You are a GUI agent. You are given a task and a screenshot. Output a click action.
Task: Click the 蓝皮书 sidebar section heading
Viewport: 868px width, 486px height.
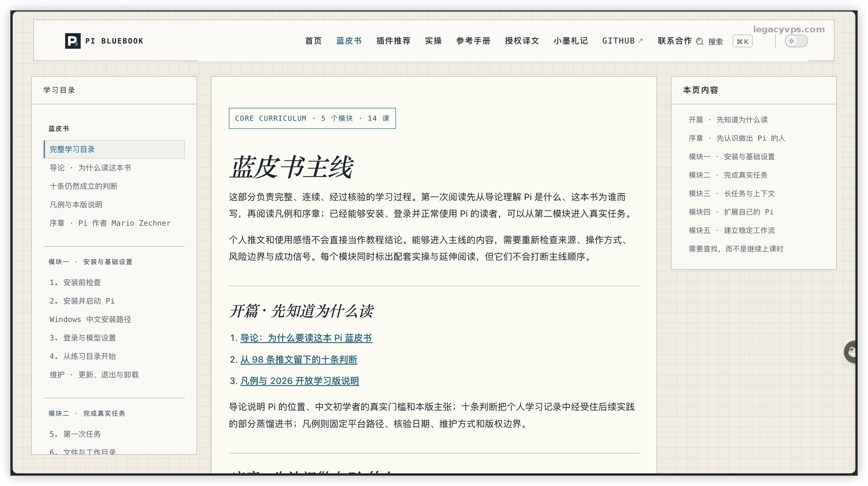59,128
